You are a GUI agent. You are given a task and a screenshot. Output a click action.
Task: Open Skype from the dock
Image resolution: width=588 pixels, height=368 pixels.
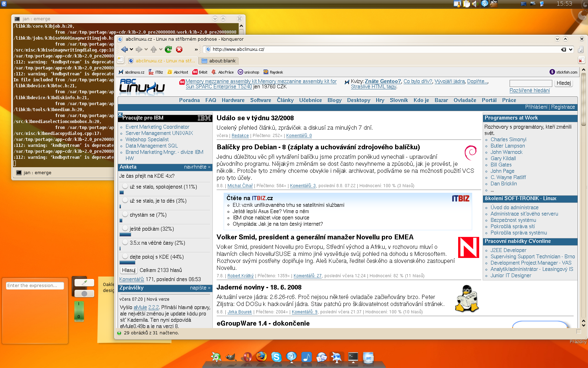coord(276,357)
